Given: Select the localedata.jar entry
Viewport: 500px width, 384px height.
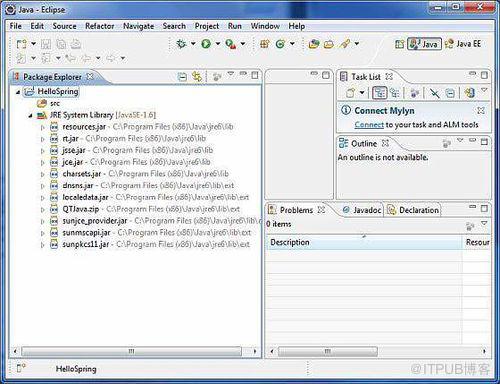Looking at the screenshot, I should click(x=149, y=197).
